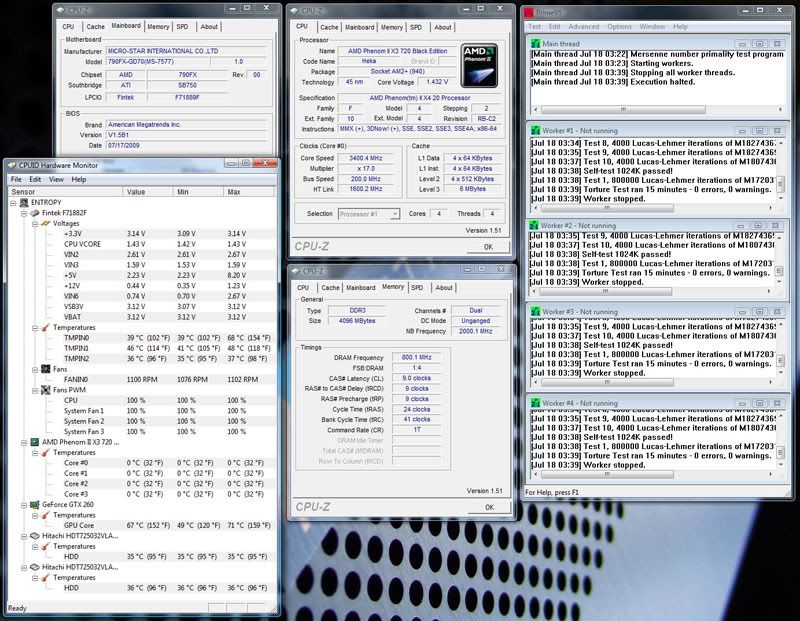The height and width of the screenshot is (621, 800).
Task: Switch to Cache tab in CPU-Z processor window
Action: [329, 28]
